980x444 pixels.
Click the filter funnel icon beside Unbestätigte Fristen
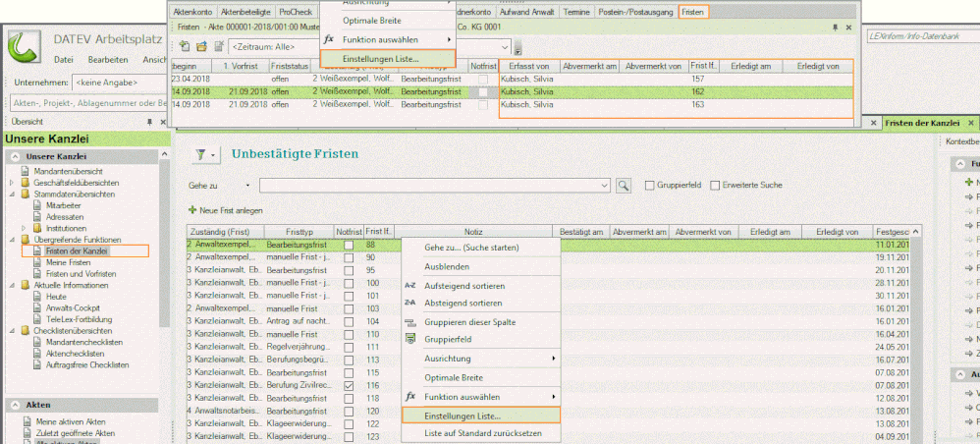point(200,154)
